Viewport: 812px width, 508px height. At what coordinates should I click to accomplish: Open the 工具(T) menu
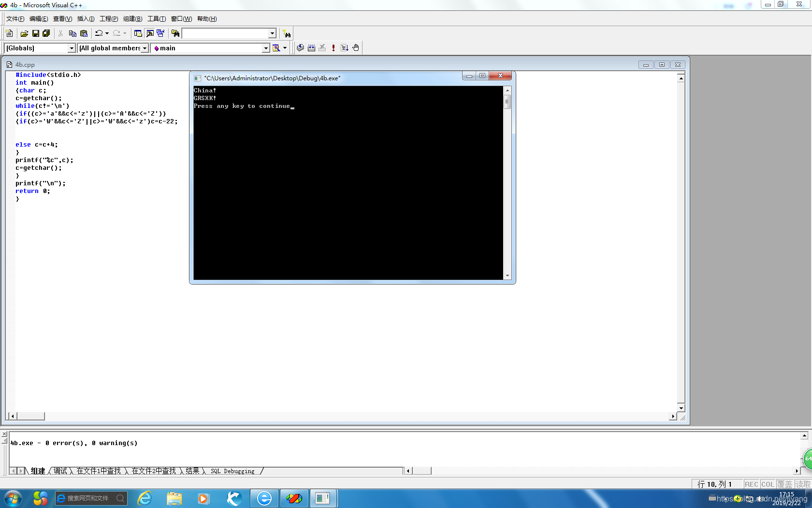[156, 19]
